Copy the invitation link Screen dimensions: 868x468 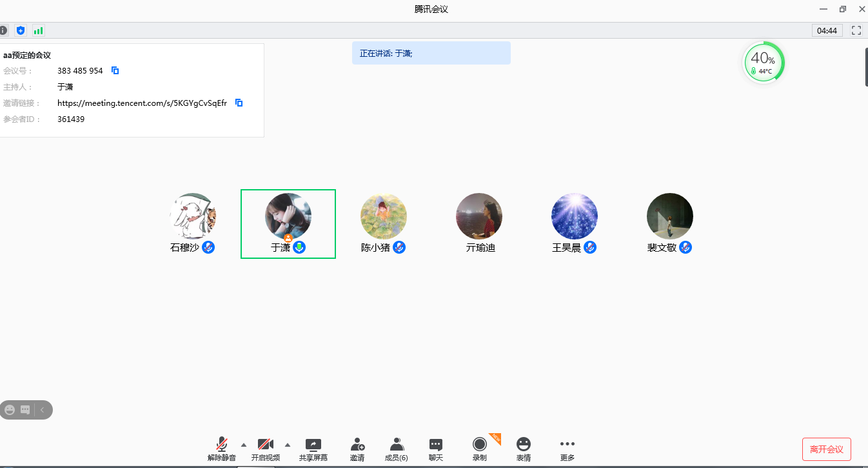tap(239, 103)
